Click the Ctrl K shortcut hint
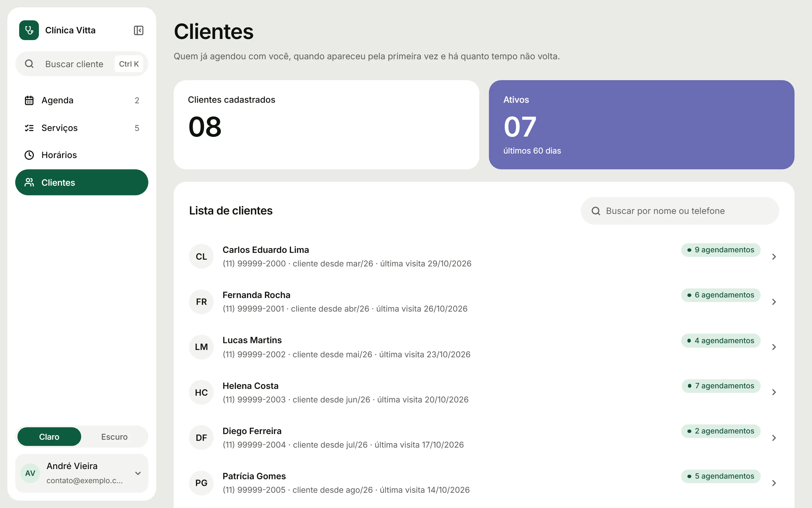This screenshot has width=812, height=508. [x=129, y=64]
